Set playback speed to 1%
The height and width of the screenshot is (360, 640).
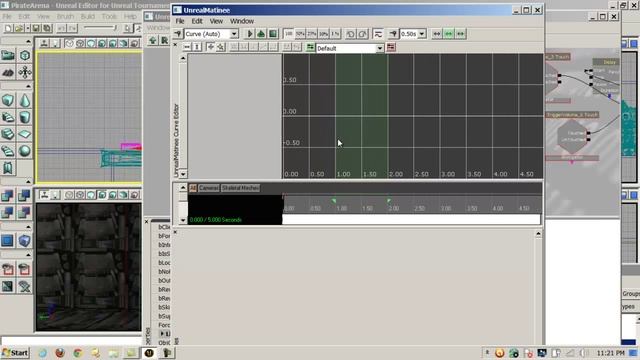335,34
